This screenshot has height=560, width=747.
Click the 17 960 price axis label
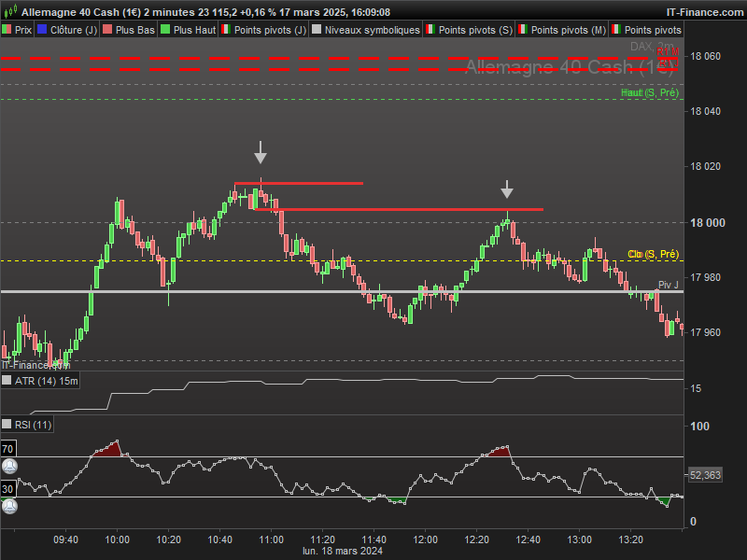[x=705, y=332]
